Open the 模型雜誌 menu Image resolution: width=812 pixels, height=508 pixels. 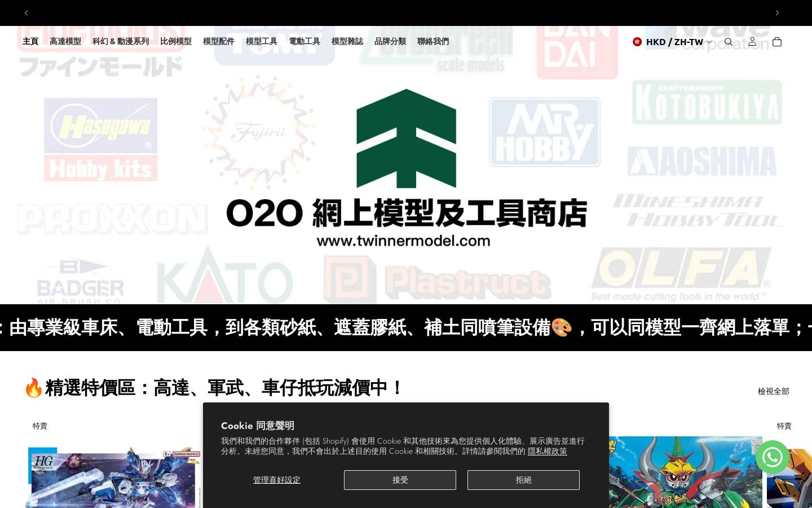[347, 41]
